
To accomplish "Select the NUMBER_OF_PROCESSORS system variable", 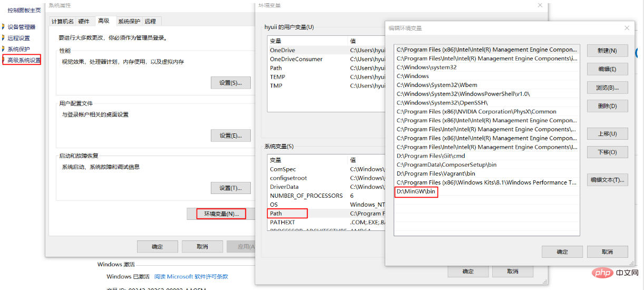I will pyautogui.click(x=327, y=196).
